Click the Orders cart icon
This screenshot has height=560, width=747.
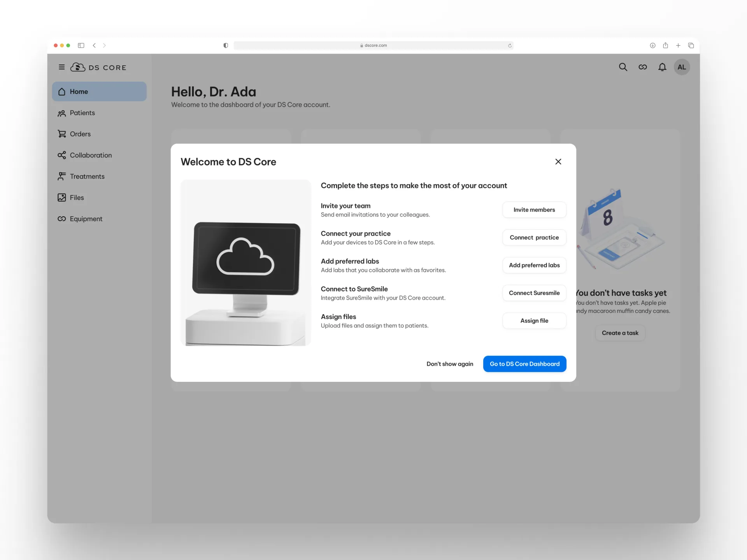(x=61, y=134)
